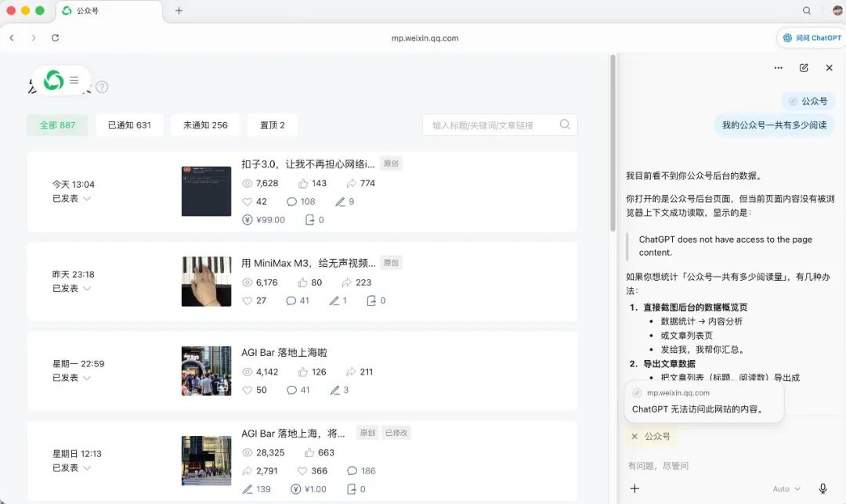Open the profile avatar in title bar
The image size is (846, 504).
click(838, 10)
